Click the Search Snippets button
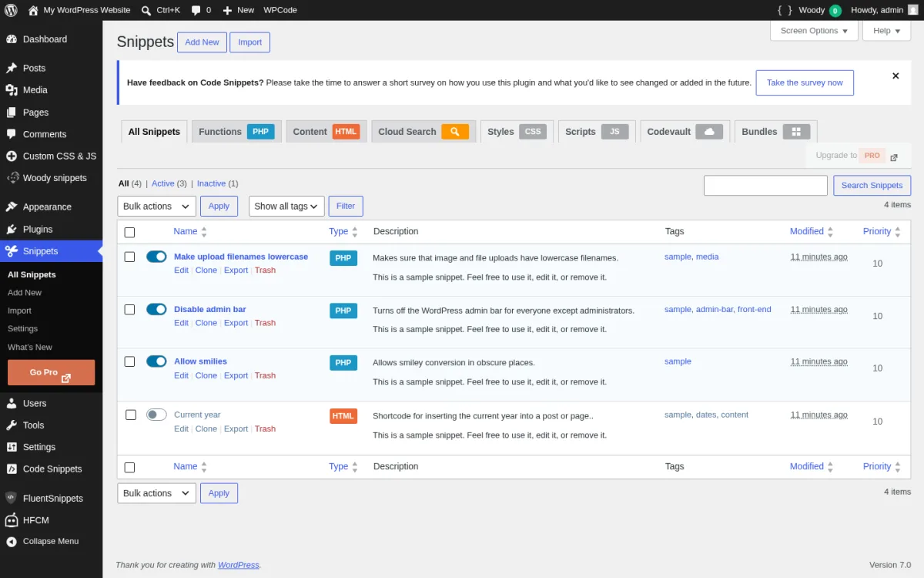The height and width of the screenshot is (578, 924). 872,185
